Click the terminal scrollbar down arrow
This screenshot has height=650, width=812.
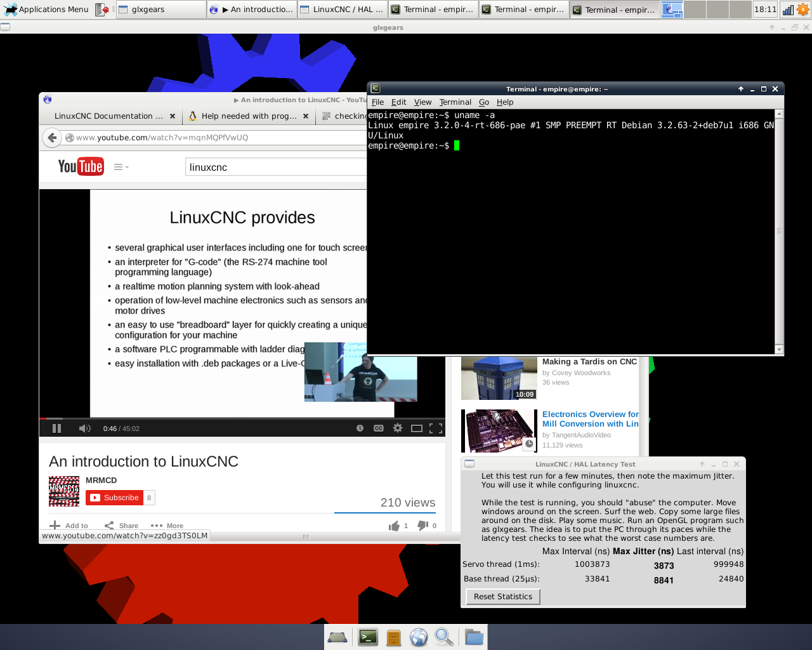coord(779,349)
